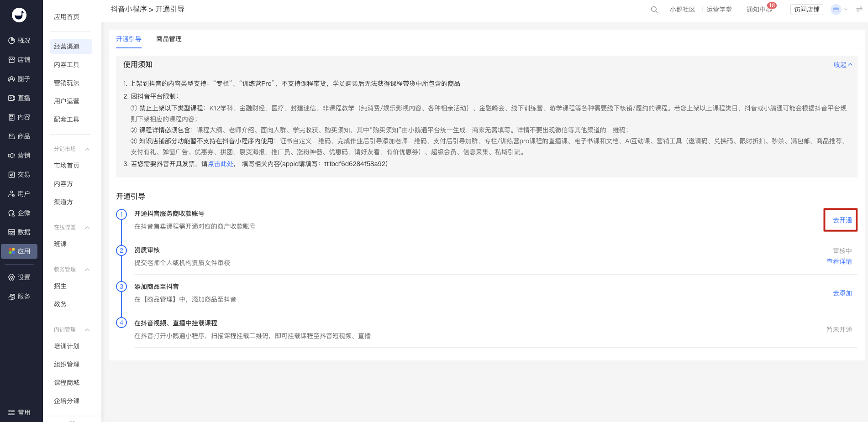Open 服务 services in sidebar
Image resolution: width=868 pixels, height=422 pixels.
tap(19, 297)
